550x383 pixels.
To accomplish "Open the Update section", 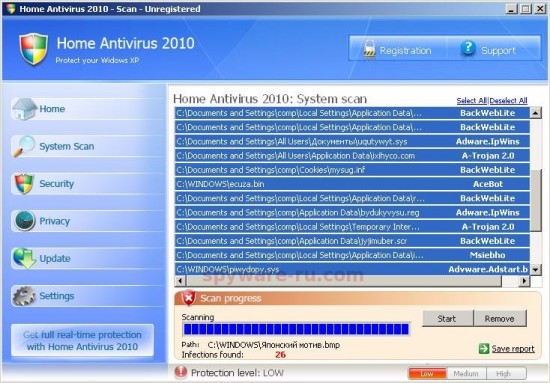I will point(88,258).
